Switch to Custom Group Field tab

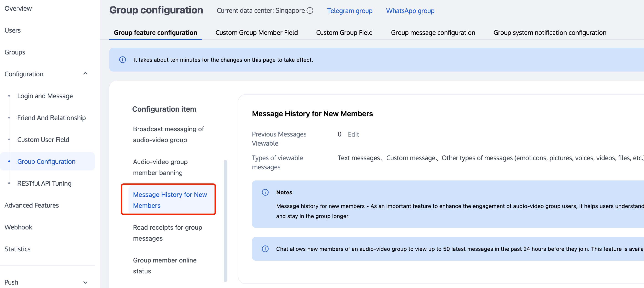coord(344,33)
